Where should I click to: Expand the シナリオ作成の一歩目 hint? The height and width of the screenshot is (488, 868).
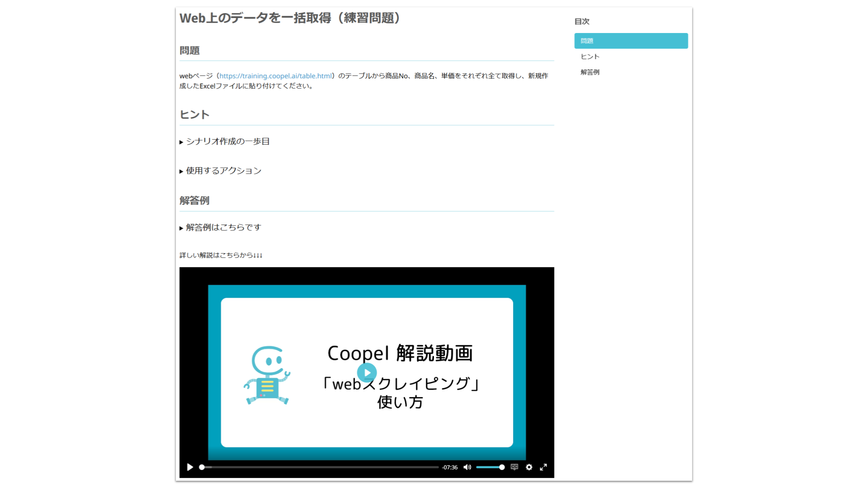click(x=225, y=141)
